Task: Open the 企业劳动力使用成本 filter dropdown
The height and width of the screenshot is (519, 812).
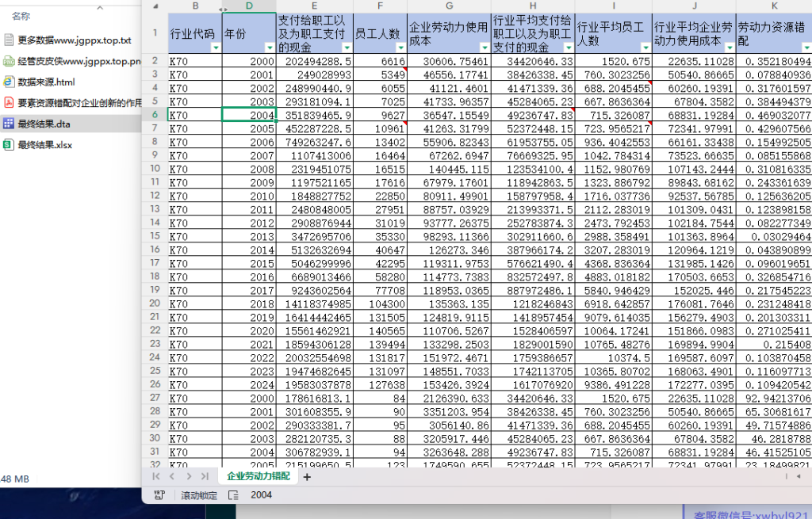Action: pos(485,48)
